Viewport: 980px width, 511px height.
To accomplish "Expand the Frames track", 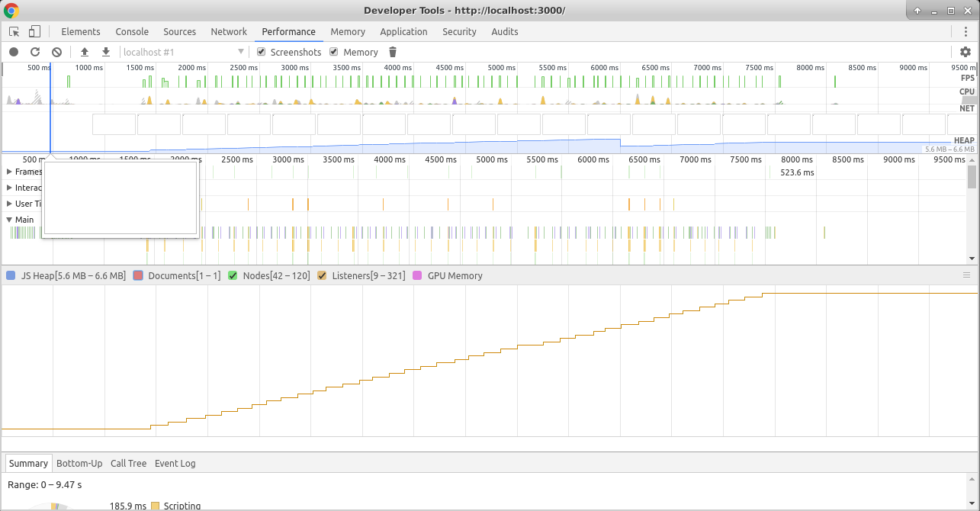I will coord(9,172).
